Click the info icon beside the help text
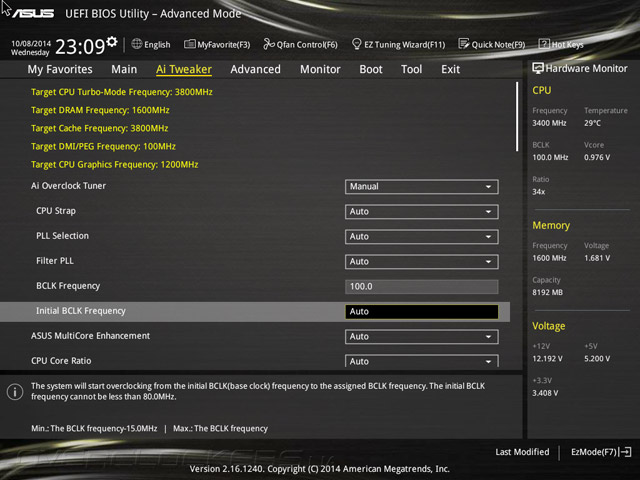 tap(15, 392)
